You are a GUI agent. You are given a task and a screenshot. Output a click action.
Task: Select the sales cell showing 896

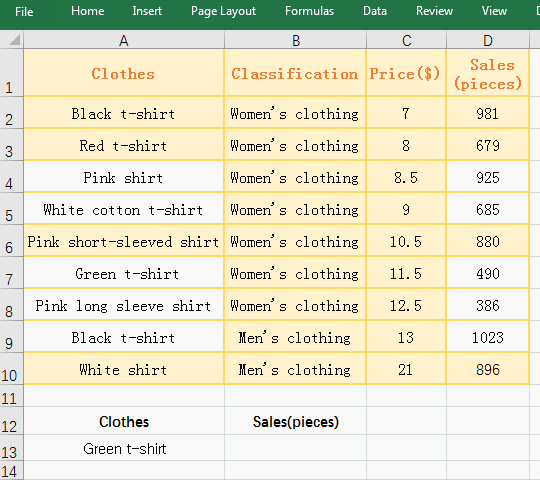488,369
